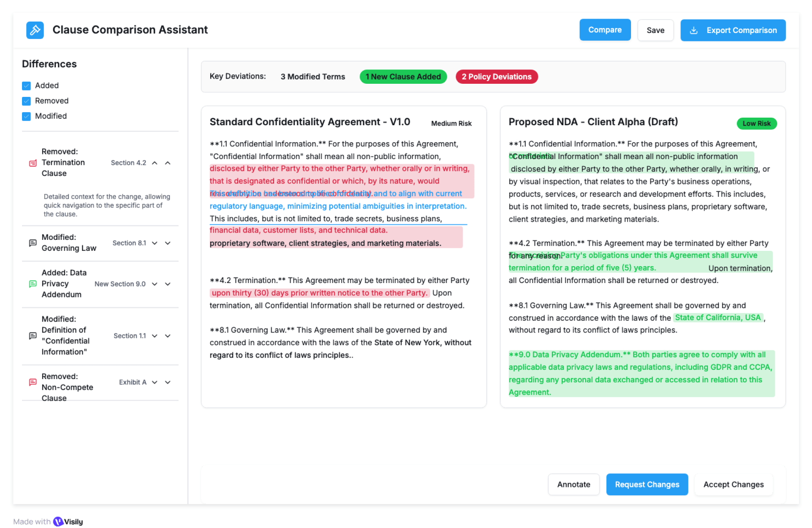Disable the Modified differences checkbox
The image size is (812, 528).
pos(26,116)
